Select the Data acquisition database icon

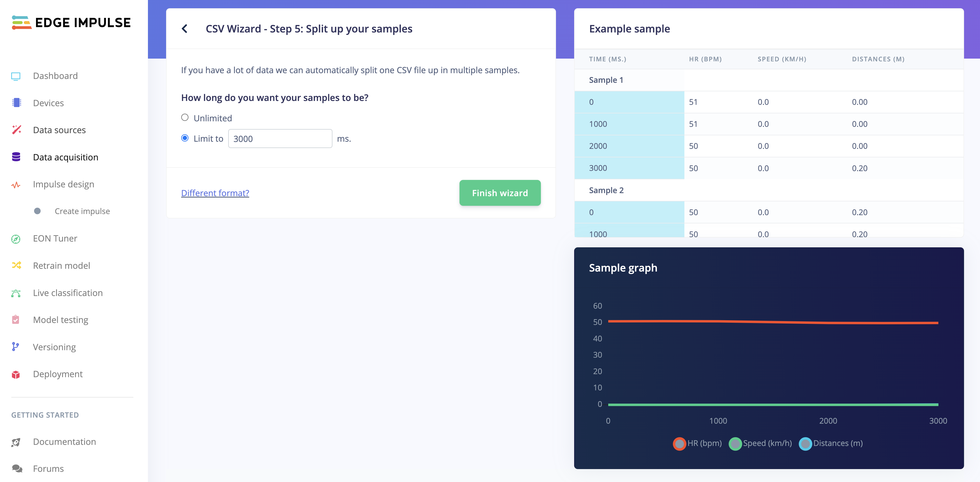[x=16, y=157]
